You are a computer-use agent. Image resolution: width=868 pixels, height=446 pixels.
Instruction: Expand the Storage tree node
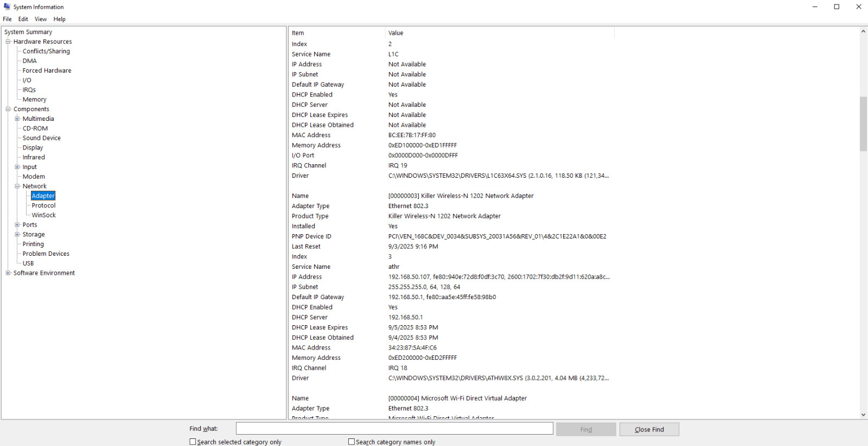(17, 234)
